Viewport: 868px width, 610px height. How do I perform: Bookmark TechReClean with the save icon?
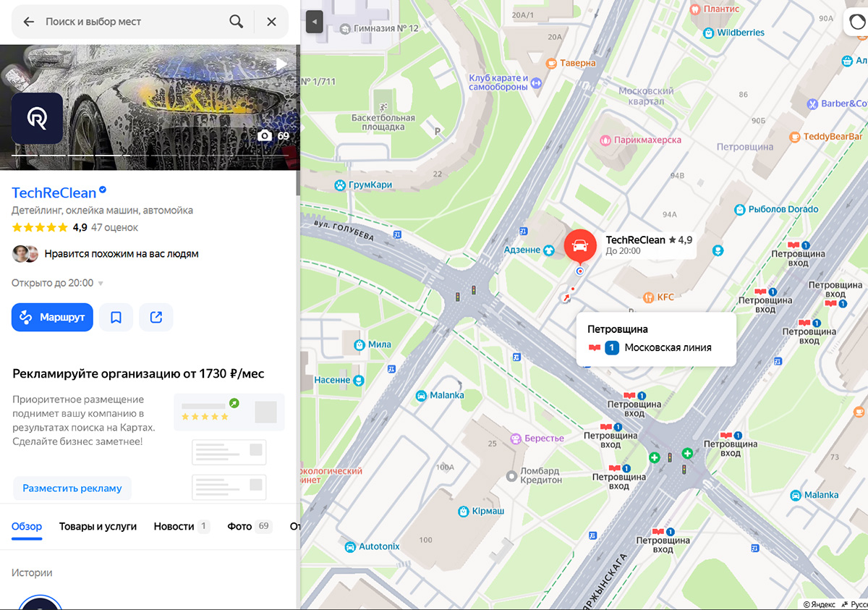coord(116,317)
